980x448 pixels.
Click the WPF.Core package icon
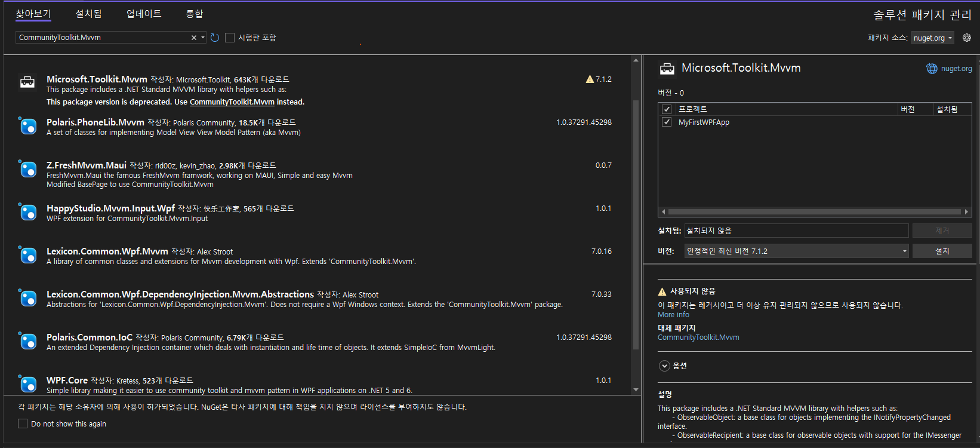coord(27,383)
